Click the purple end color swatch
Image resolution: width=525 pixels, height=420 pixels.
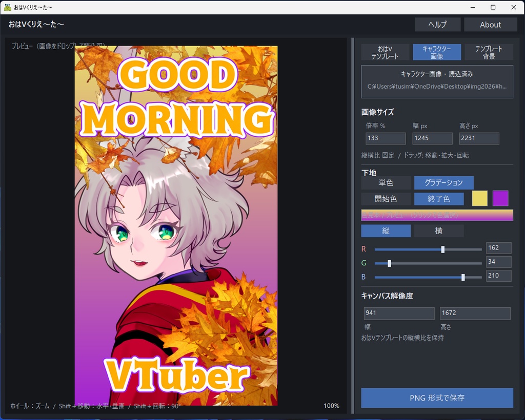pos(500,198)
